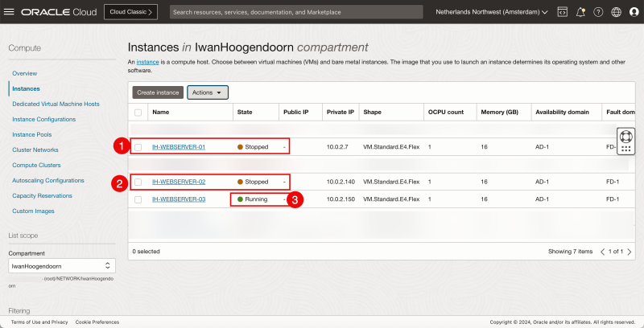The width and height of the screenshot is (644, 328).
Task: Open the announcements bell icon
Action: point(580,12)
